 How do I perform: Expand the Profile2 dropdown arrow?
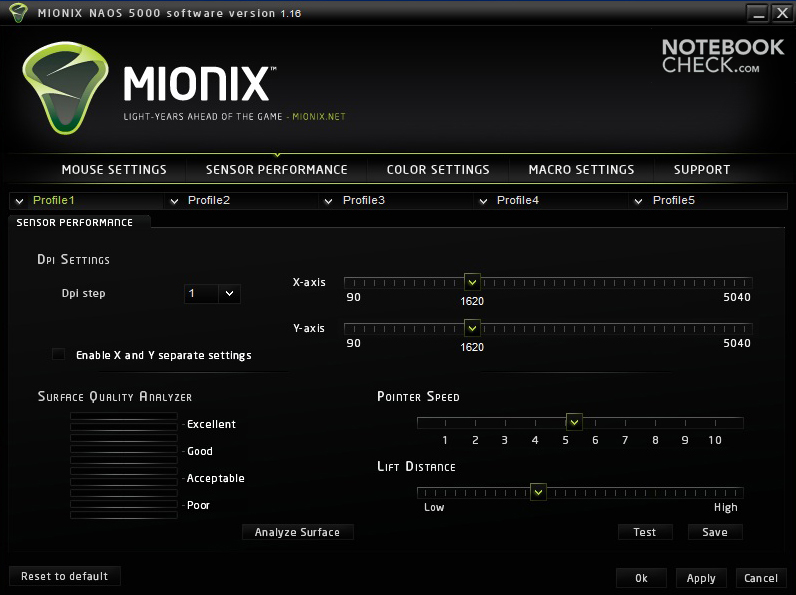click(x=174, y=201)
